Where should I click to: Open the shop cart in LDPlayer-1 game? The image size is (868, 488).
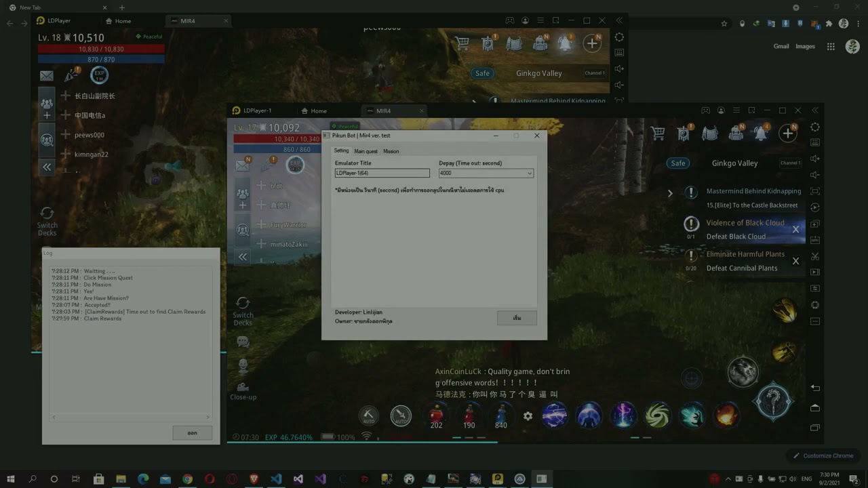pos(658,134)
